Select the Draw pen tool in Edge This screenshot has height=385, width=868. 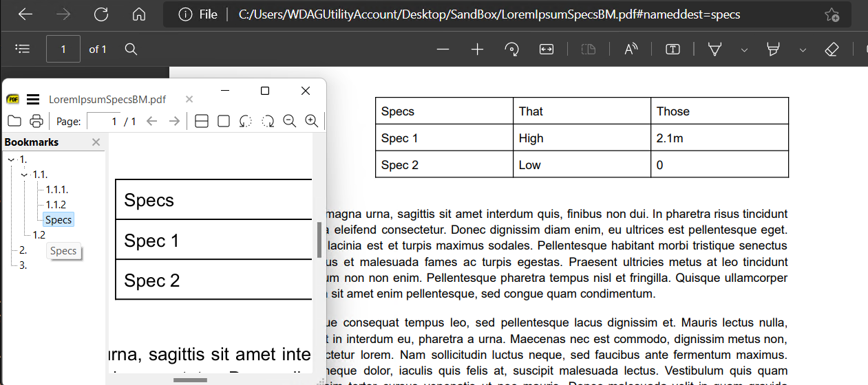coord(715,49)
